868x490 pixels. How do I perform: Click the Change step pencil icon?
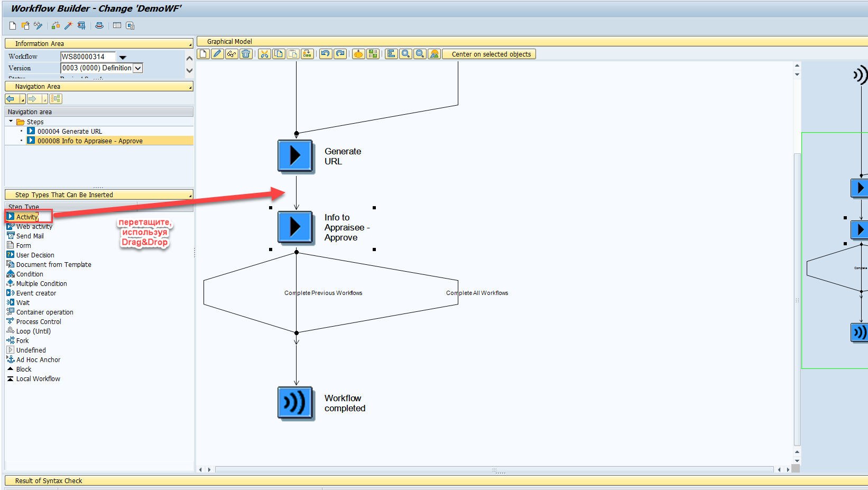(x=217, y=54)
